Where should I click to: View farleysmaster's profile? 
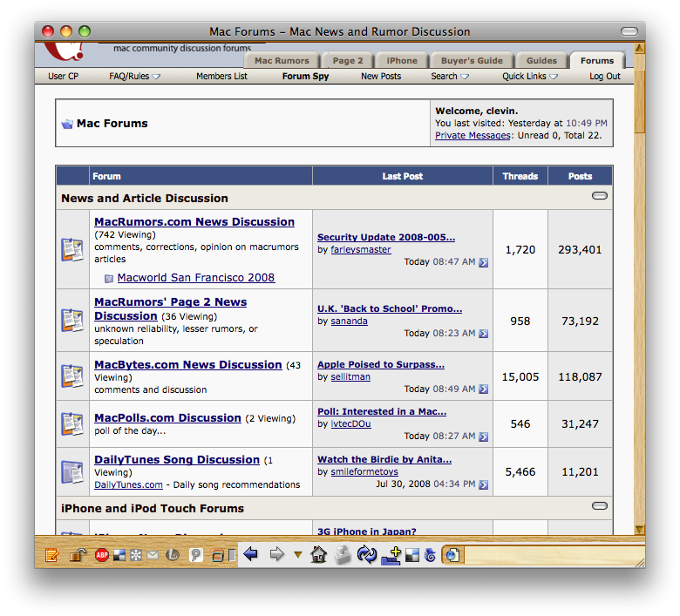point(361,249)
